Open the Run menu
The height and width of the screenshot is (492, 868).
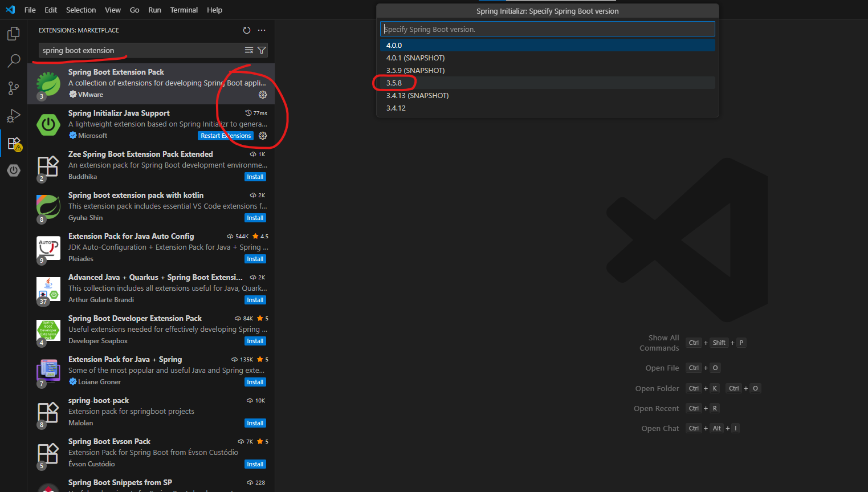pyautogui.click(x=154, y=10)
